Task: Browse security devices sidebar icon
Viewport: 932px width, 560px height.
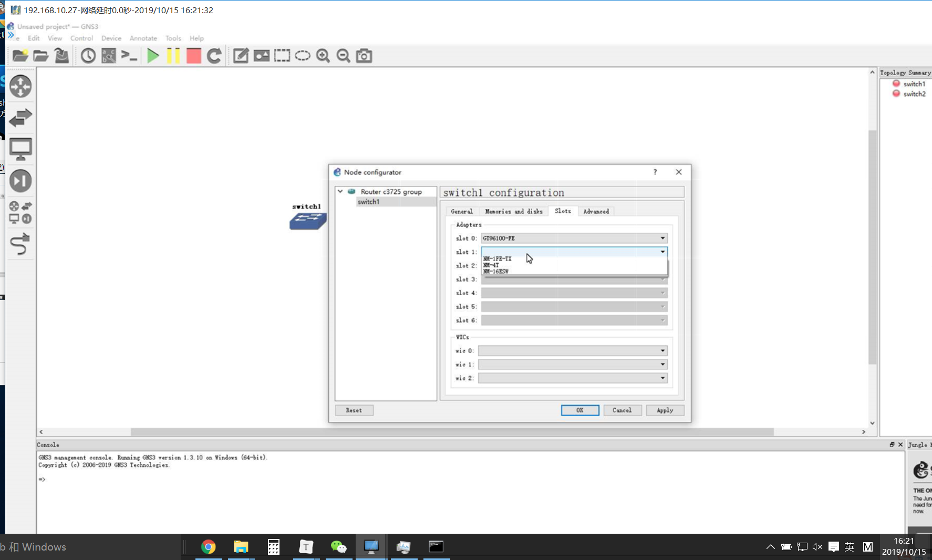Action: [x=20, y=181]
